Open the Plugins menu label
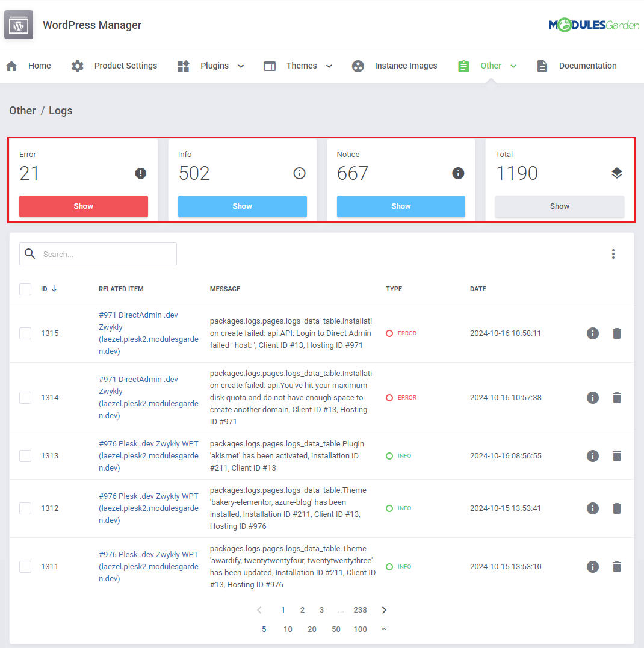Screen dimensions: 644x648 click(214, 66)
